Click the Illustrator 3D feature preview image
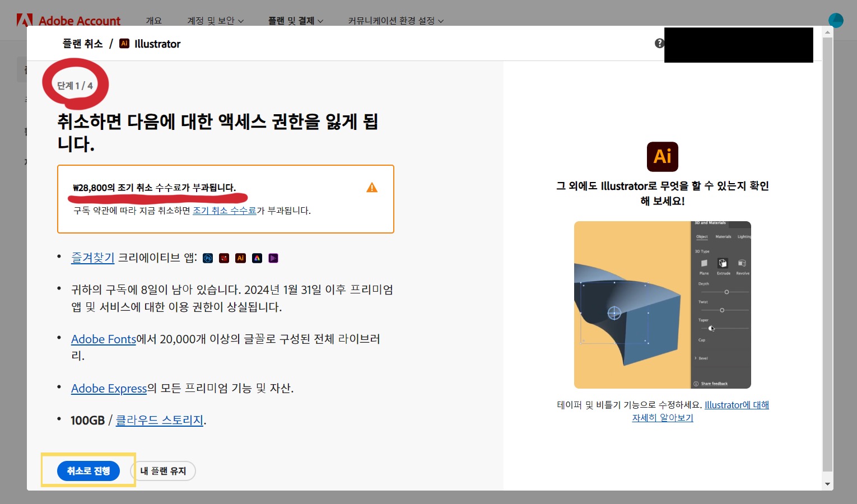Image resolution: width=857 pixels, height=504 pixels. coord(663,305)
